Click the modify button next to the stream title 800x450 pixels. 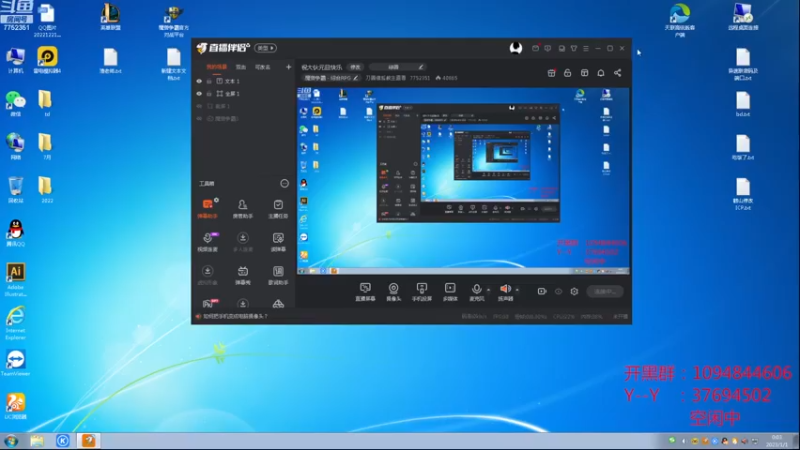tap(355, 67)
